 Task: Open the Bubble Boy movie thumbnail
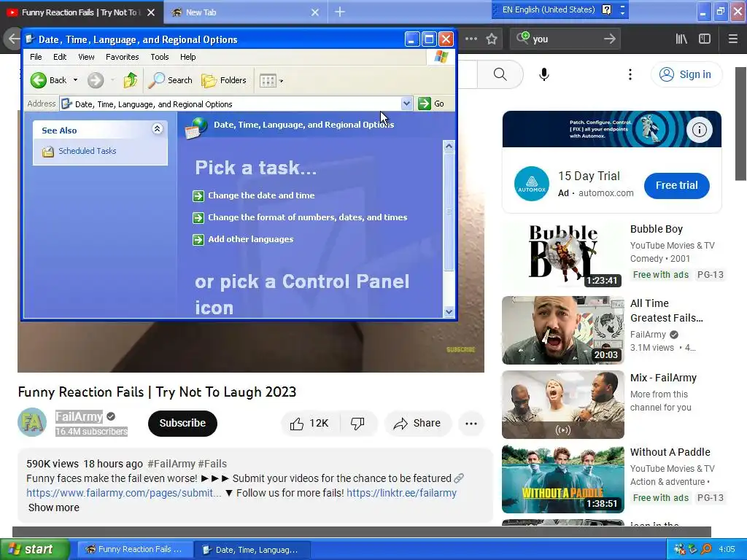click(x=562, y=254)
